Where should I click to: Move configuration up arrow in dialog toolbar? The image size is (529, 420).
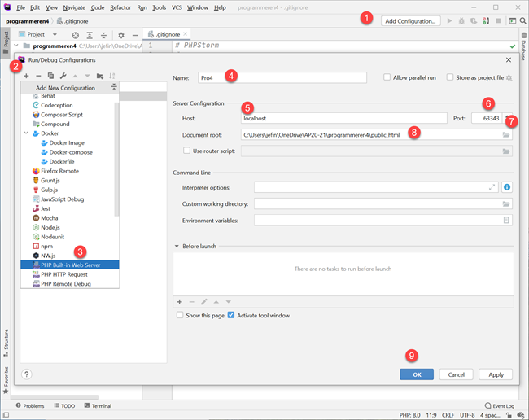point(75,76)
